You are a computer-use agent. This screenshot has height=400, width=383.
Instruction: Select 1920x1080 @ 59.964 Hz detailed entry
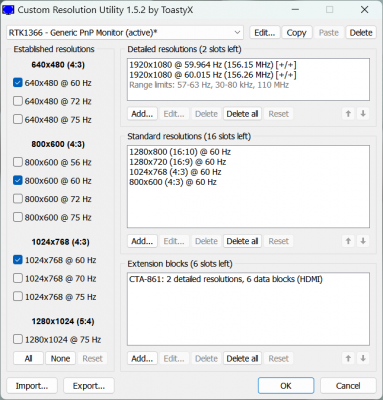(213, 65)
